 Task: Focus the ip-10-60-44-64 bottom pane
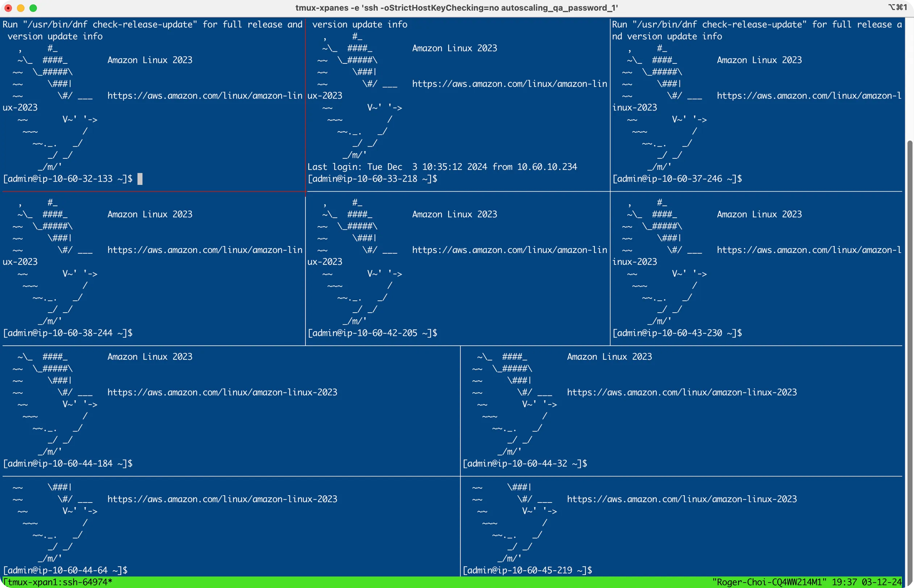65,570
